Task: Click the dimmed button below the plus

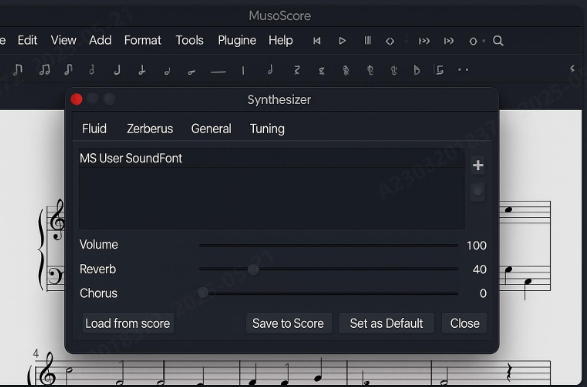Action: coord(477,192)
